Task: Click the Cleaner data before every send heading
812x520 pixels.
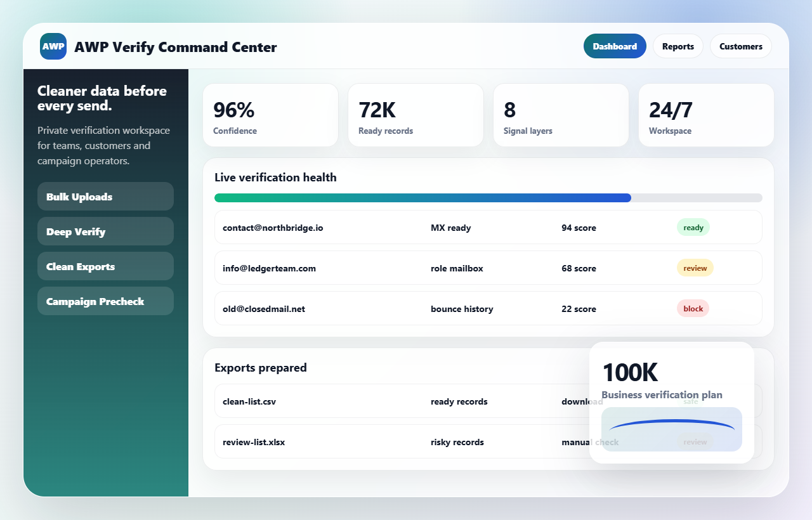Action: 102,98
